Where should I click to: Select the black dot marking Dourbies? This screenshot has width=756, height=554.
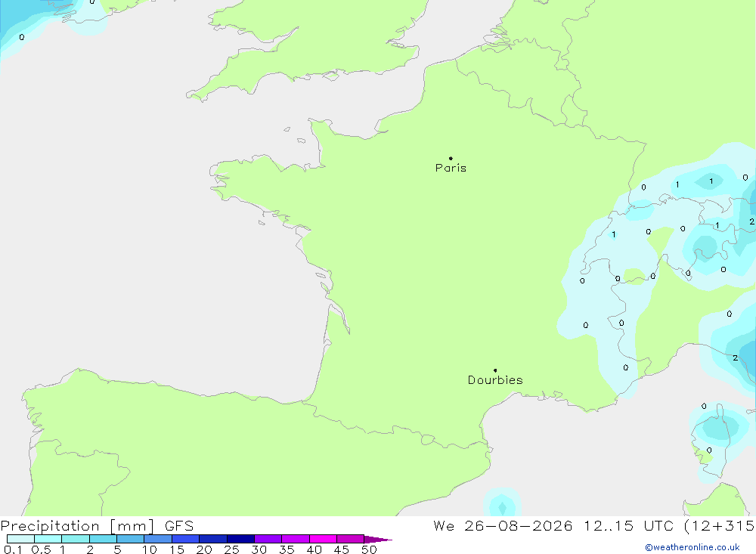[495, 370]
